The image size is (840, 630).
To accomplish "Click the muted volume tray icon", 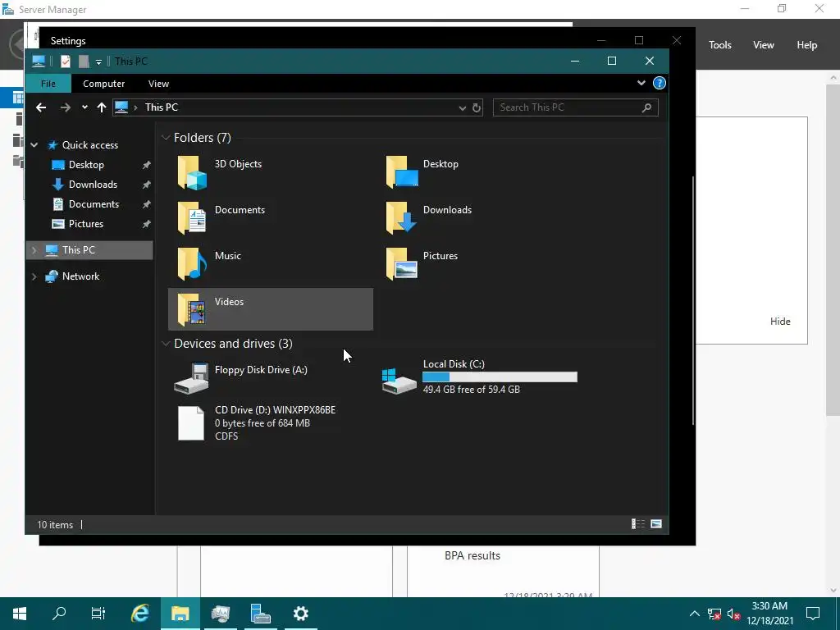I will (x=734, y=614).
